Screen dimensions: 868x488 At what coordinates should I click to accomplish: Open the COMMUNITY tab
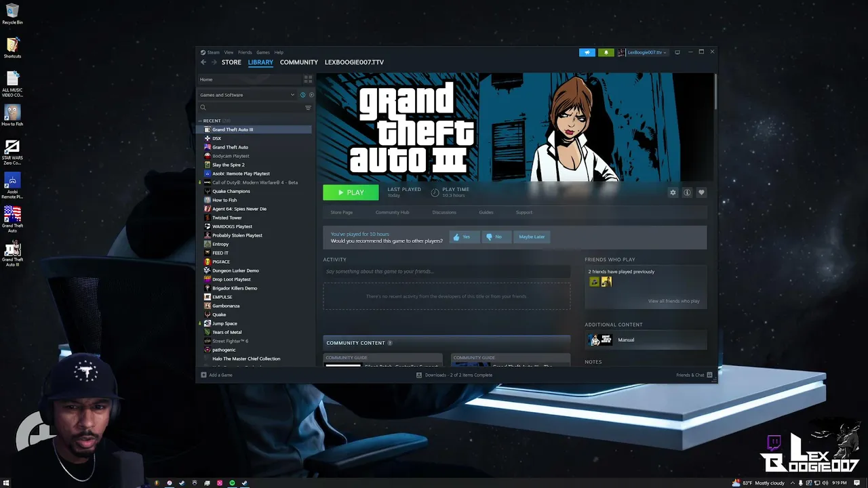coord(299,62)
